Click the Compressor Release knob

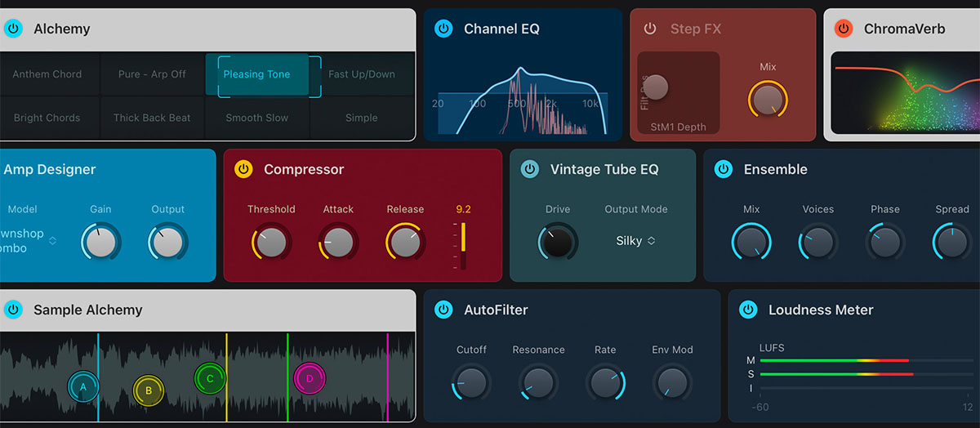point(405,243)
